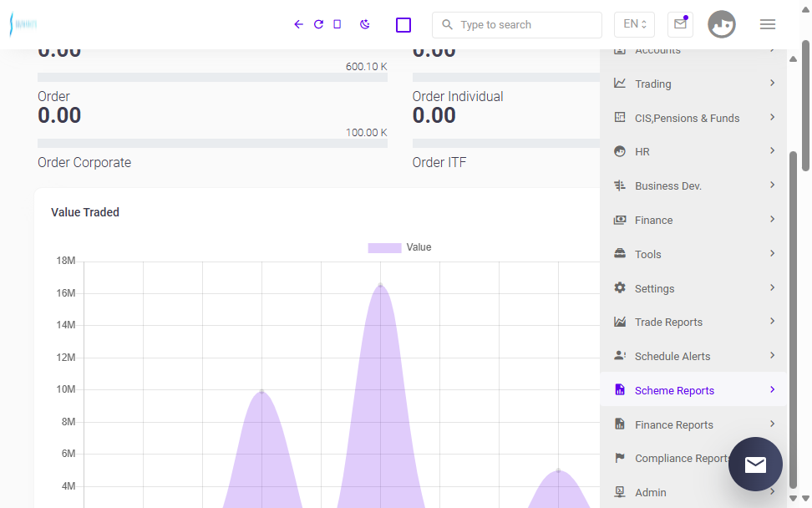
Task: Open the Settings menu item
Action: coord(693,288)
